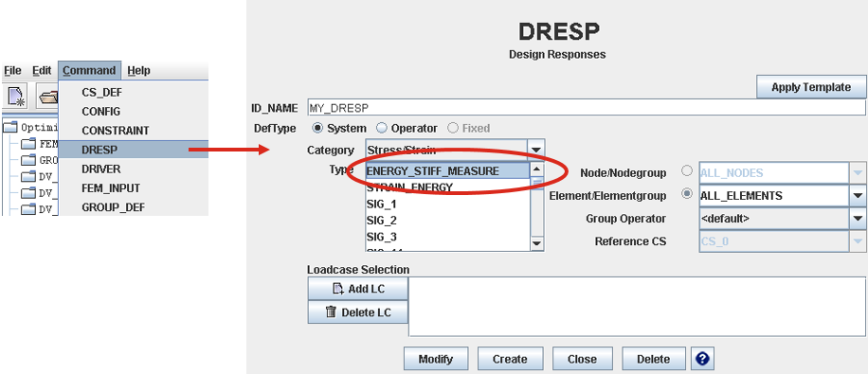The width and height of the screenshot is (868, 374).
Task: Click the Type list scroll-down arrow
Action: click(537, 243)
